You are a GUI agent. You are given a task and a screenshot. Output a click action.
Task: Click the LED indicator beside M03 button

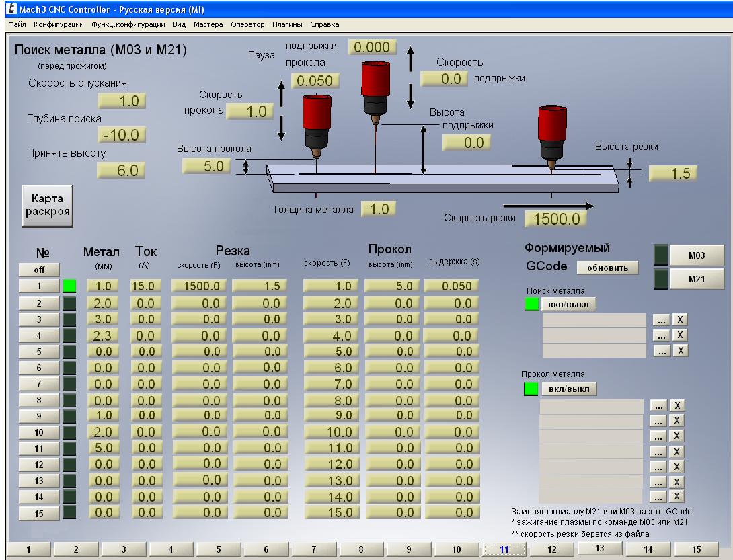coord(661,255)
